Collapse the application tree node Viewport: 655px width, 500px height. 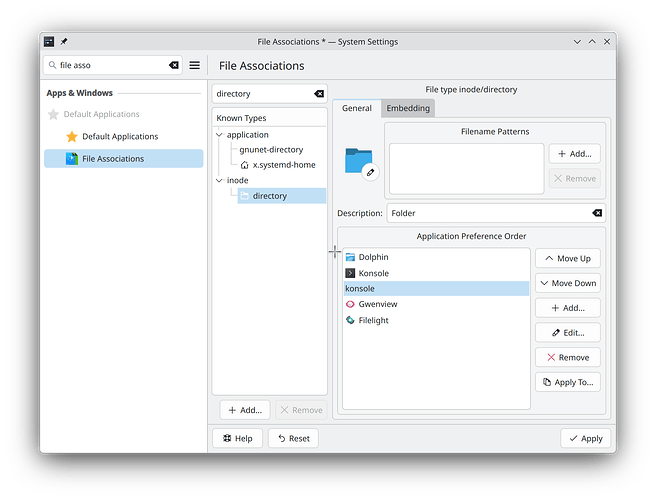click(220, 134)
